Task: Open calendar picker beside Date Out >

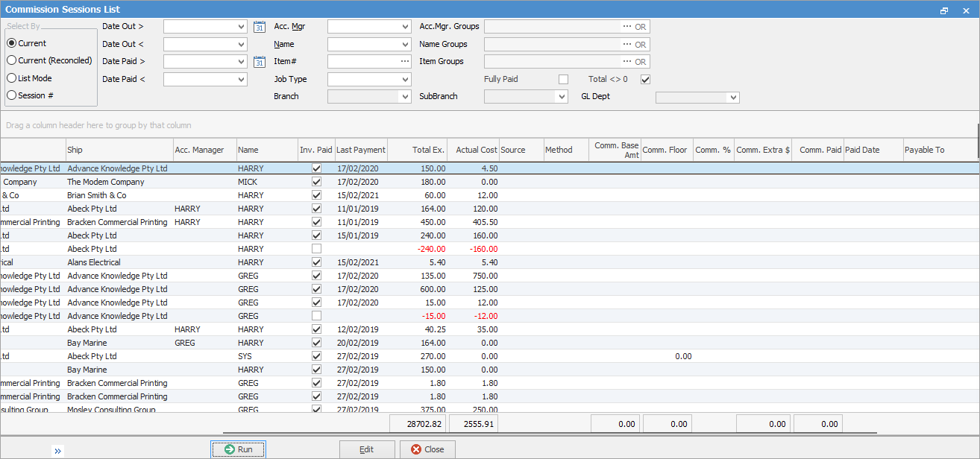Action: point(259,27)
